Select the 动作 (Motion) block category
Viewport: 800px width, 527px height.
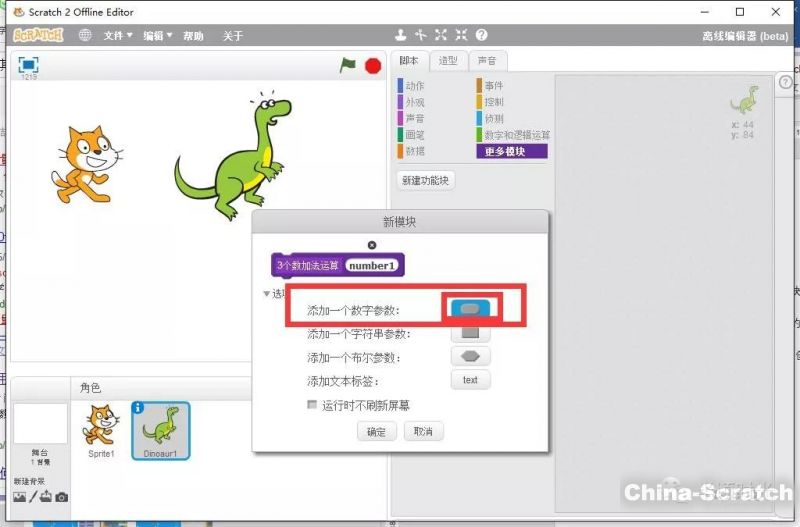pos(414,86)
